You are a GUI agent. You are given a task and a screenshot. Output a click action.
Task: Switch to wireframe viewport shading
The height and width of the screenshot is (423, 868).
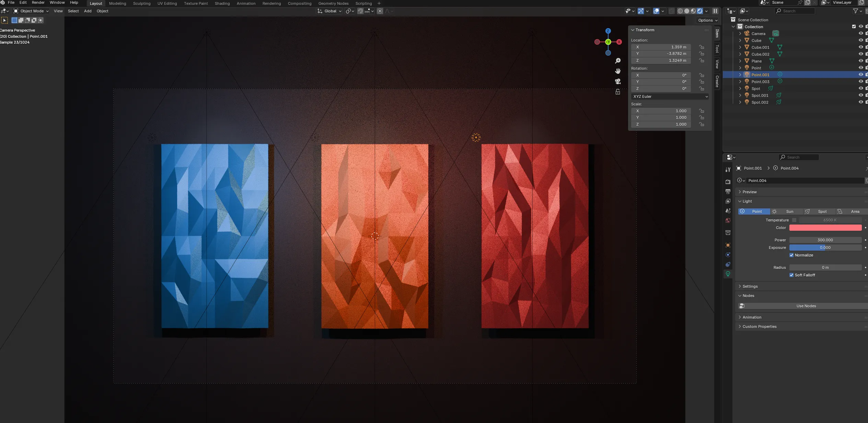pos(680,11)
